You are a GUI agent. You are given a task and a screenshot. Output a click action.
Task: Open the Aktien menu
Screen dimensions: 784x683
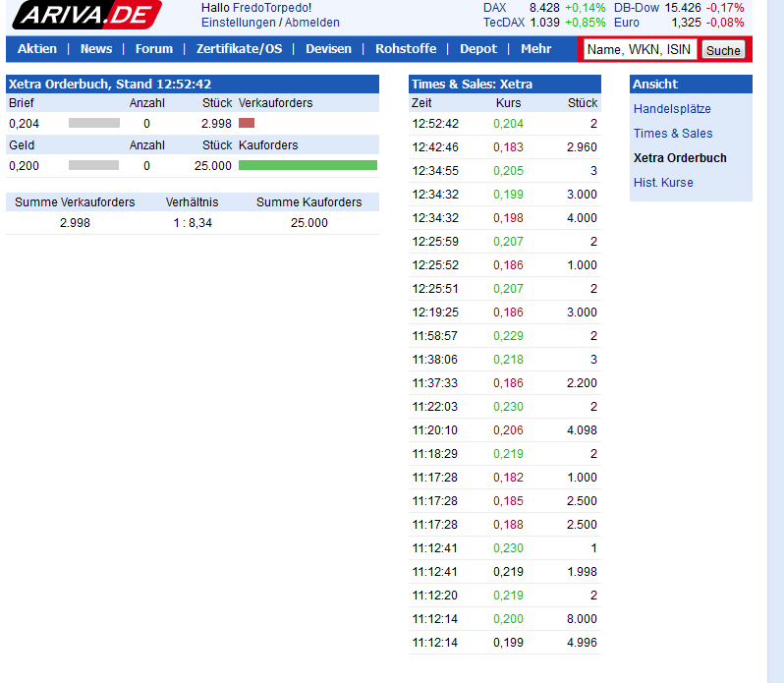coord(37,49)
